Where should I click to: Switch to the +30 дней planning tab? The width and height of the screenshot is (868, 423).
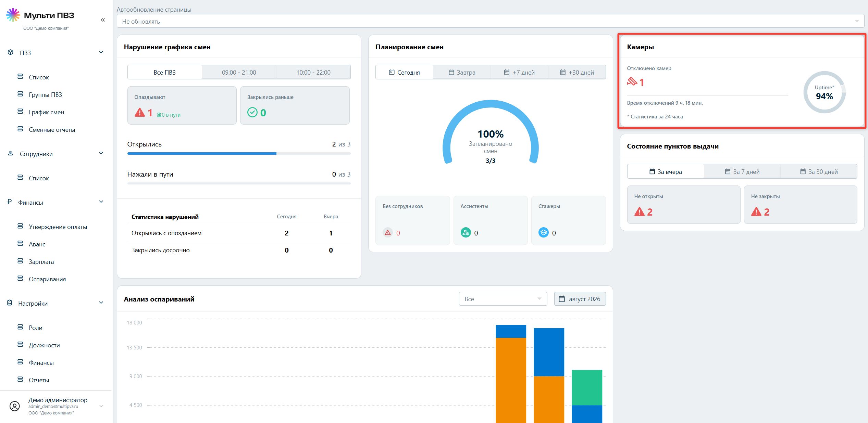(x=577, y=72)
